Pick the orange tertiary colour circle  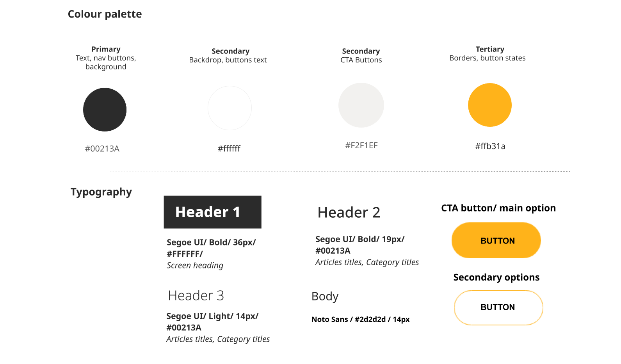point(490,105)
